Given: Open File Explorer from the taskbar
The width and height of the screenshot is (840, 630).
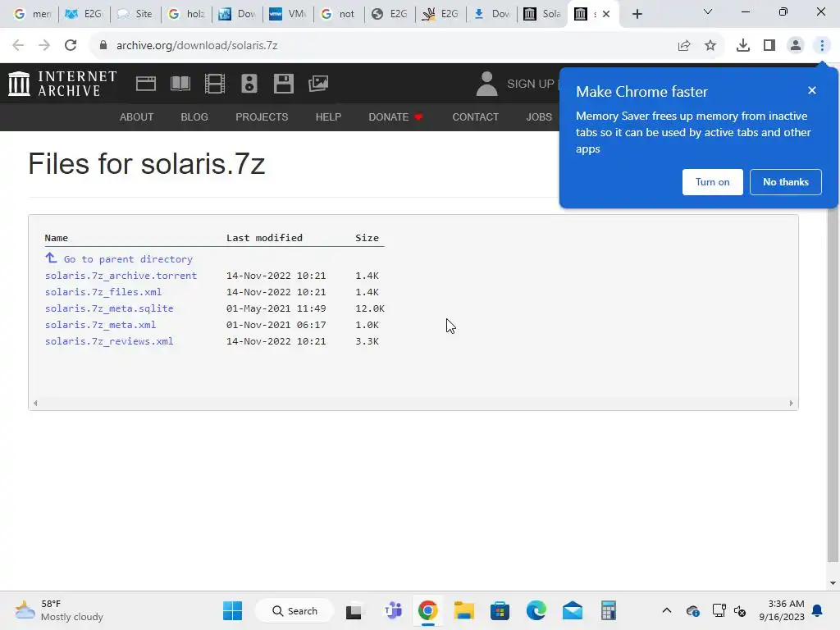Looking at the screenshot, I should (464, 610).
